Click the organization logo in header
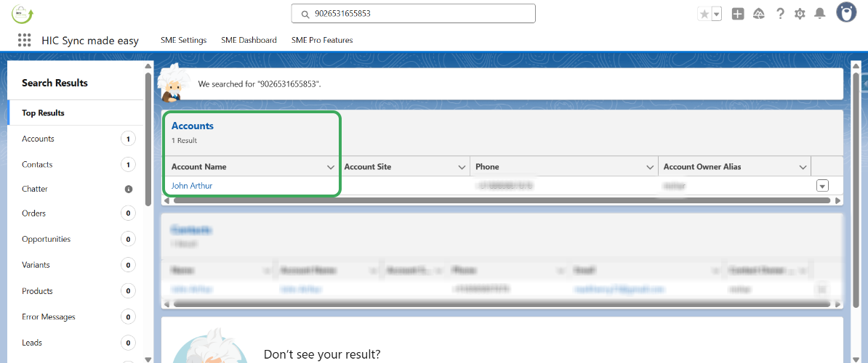The height and width of the screenshot is (363, 868). [x=23, y=14]
